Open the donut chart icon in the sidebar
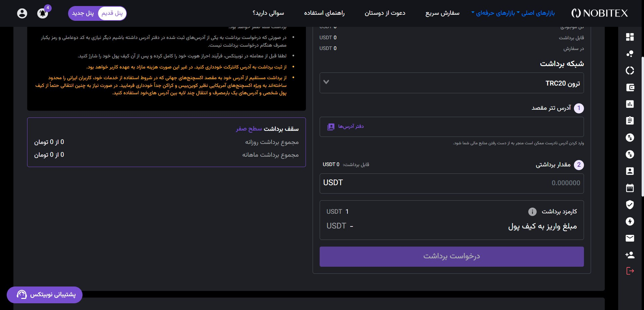Screen dimensions: 644x310 (630, 70)
